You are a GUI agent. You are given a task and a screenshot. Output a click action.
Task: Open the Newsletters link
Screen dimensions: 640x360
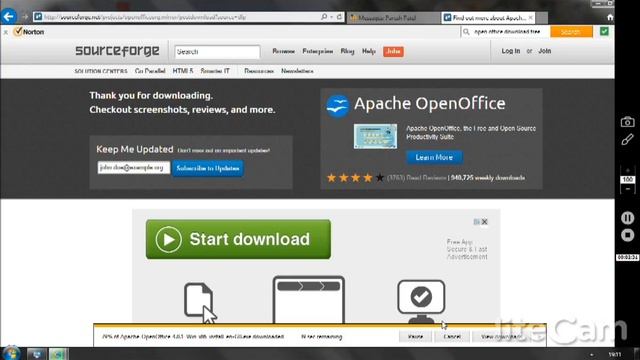coord(297,71)
